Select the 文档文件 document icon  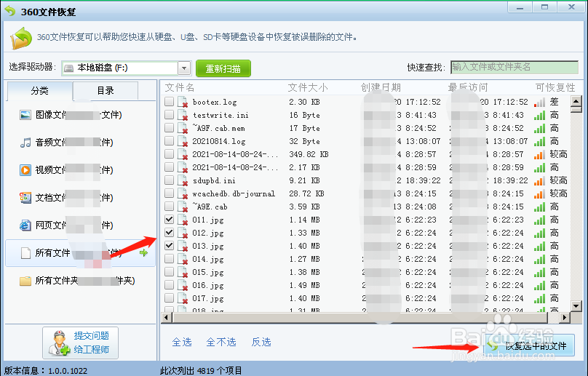click(x=25, y=198)
